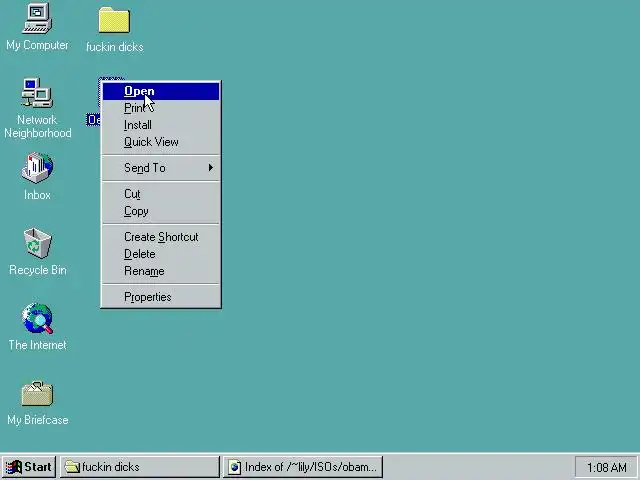This screenshot has height=480, width=640.
Task: Choose Install from the context menu
Action: pyautogui.click(x=161, y=125)
